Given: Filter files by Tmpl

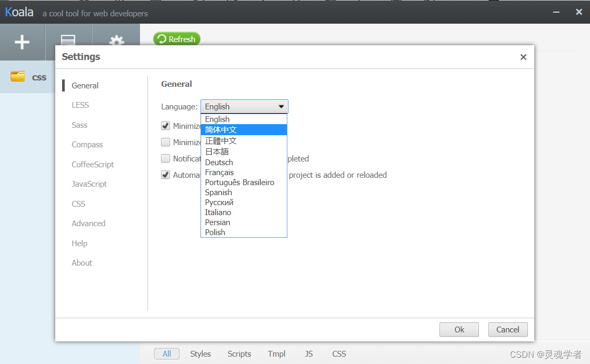Looking at the screenshot, I should tap(276, 354).
